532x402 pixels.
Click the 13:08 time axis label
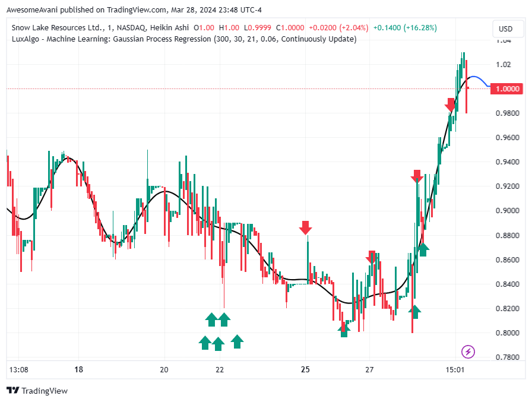click(x=18, y=369)
